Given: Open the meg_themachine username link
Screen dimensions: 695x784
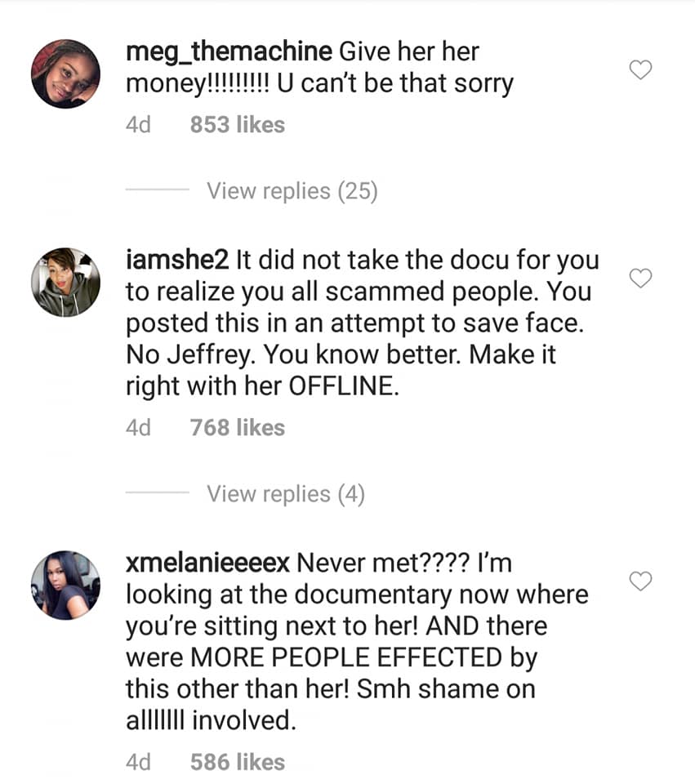Looking at the screenshot, I should click(229, 52).
